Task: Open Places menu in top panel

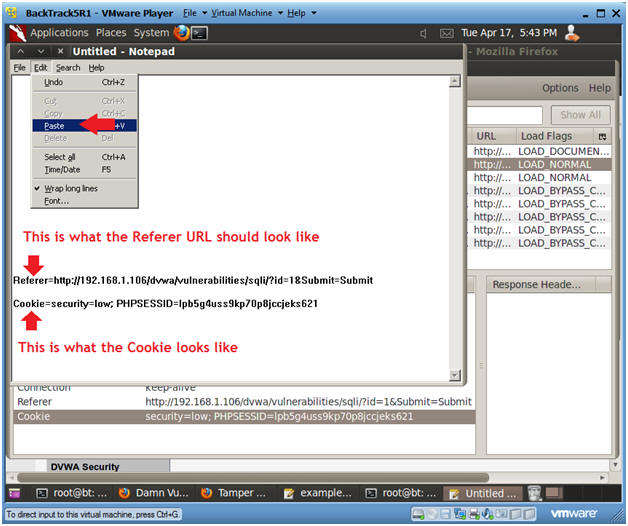Action: click(111, 33)
